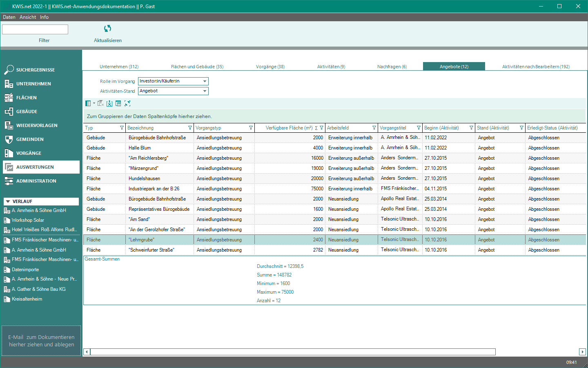
Task: Select the Hundelshausen row
Action: point(334,178)
